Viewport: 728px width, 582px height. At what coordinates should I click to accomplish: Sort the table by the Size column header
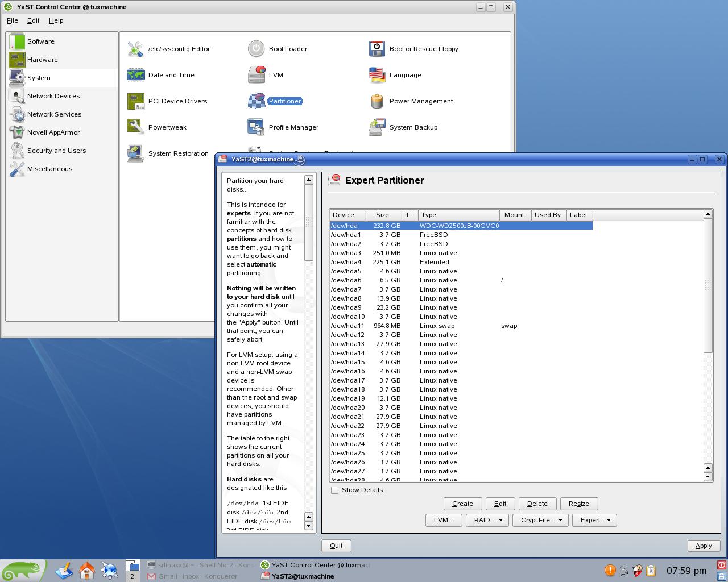[383, 215]
